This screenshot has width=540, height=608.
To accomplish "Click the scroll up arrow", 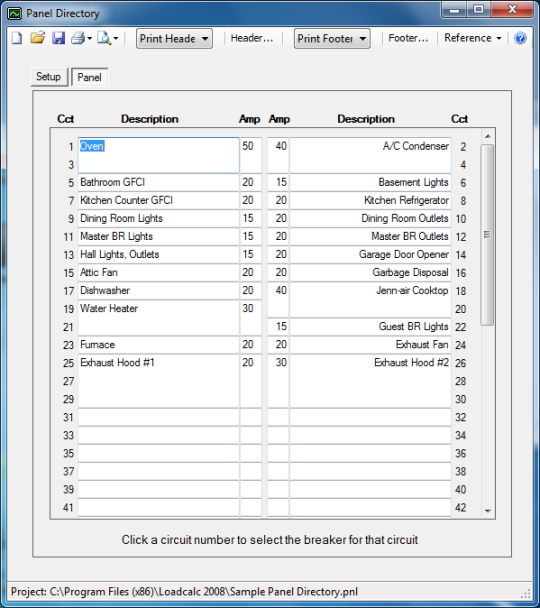I will coord(488,136).
